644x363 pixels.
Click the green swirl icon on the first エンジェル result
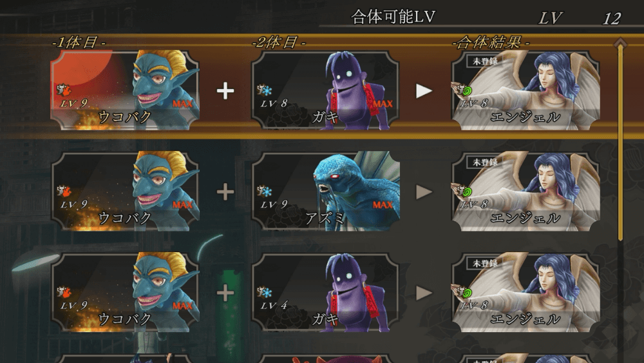pos(467,91)
